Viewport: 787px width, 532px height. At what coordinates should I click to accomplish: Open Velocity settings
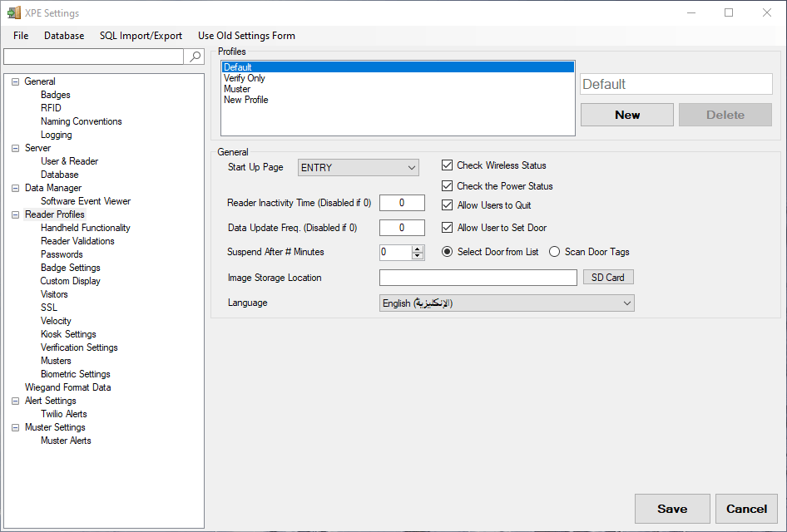click(x=56, y=321)
